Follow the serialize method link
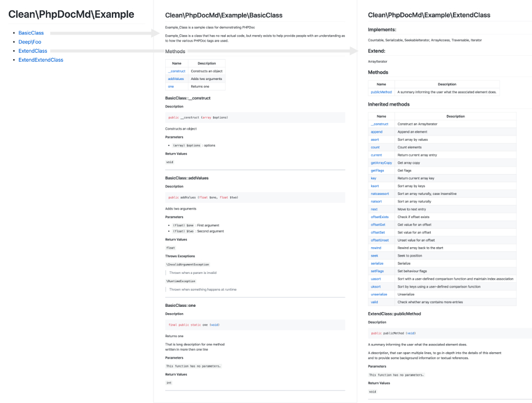532x403 pixels. pos(377,263)
